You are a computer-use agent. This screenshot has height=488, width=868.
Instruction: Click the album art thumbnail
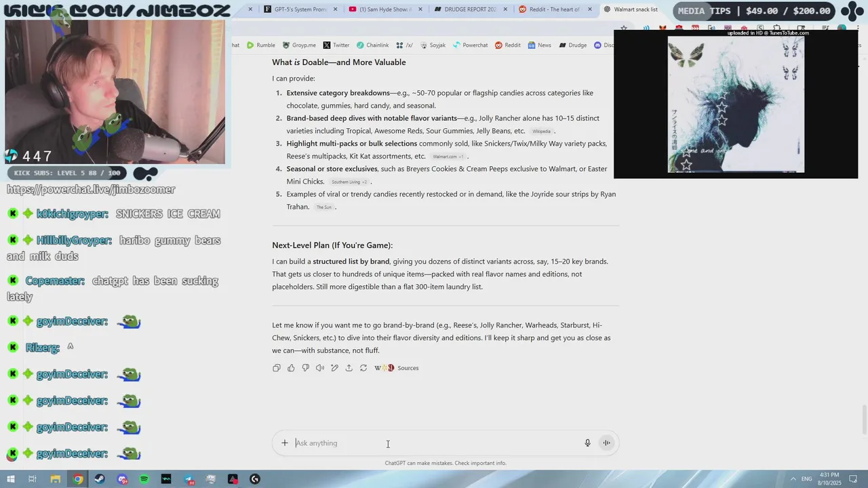point(736,104)
